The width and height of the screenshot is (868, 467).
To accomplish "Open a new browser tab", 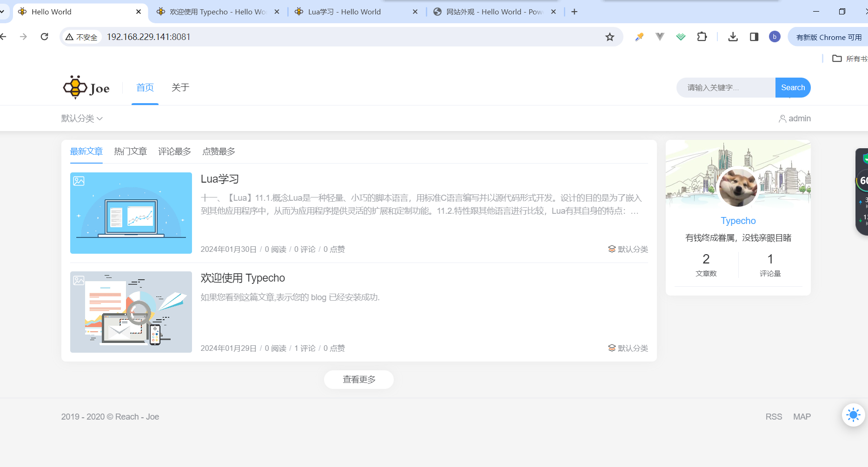I will pos(574,12).
